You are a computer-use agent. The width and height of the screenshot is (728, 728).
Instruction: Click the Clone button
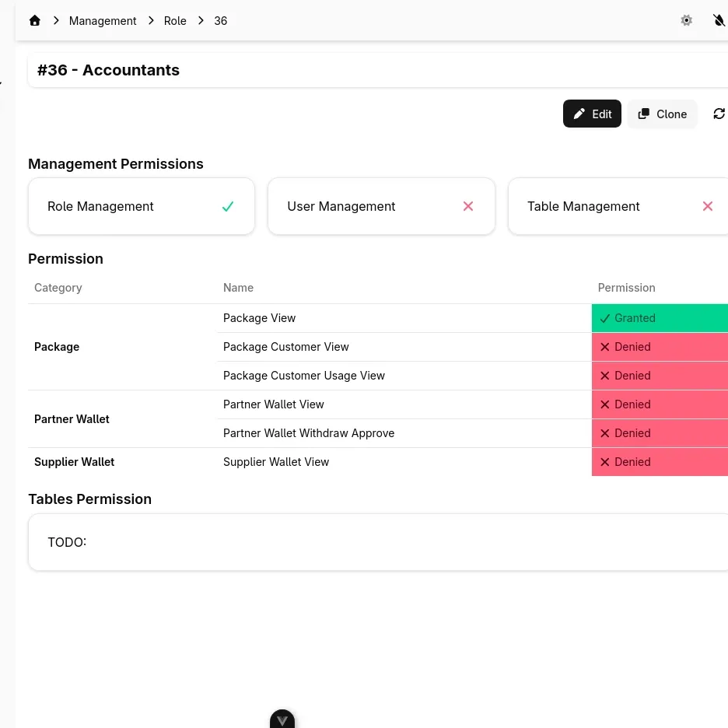(662, 114)
